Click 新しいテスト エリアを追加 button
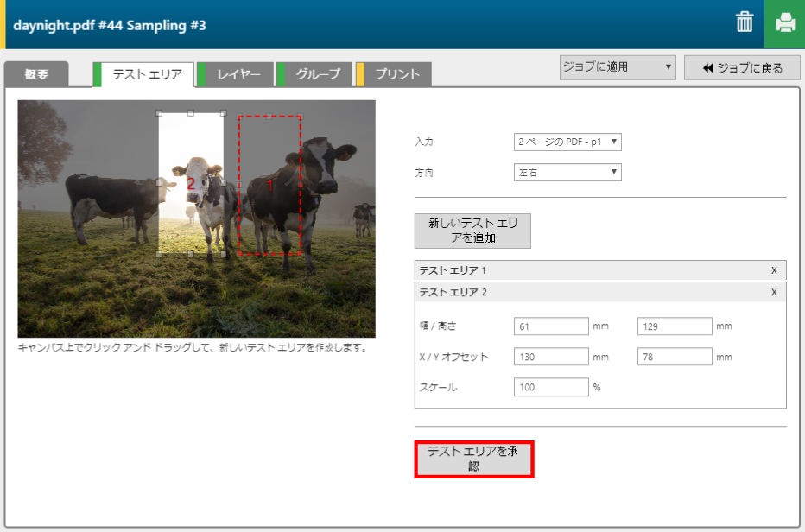The width and height of the screenshot is (805, 532). pos(472,231)
